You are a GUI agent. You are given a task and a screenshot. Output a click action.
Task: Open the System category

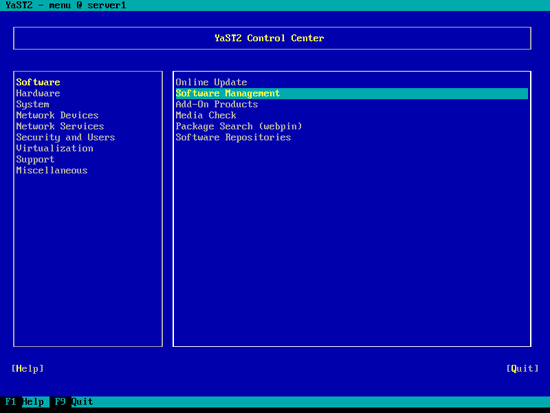click(x=33, y=105)
